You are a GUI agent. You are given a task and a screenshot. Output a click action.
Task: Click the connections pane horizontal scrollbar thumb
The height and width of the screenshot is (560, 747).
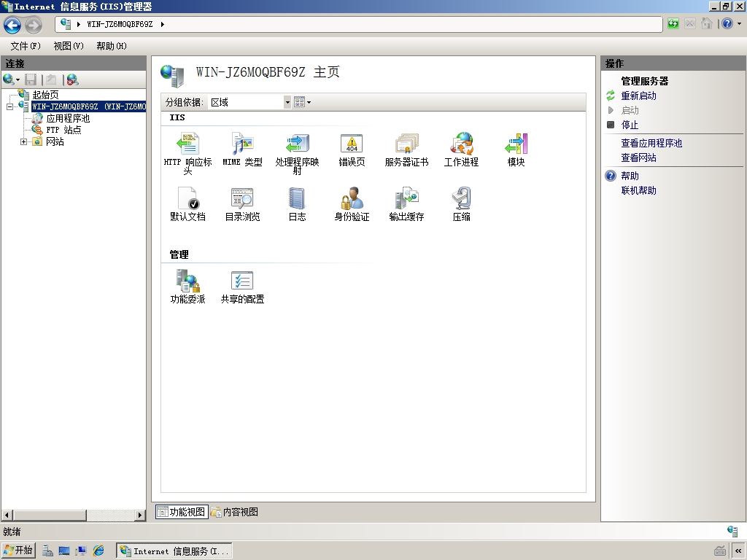(50, 515)
